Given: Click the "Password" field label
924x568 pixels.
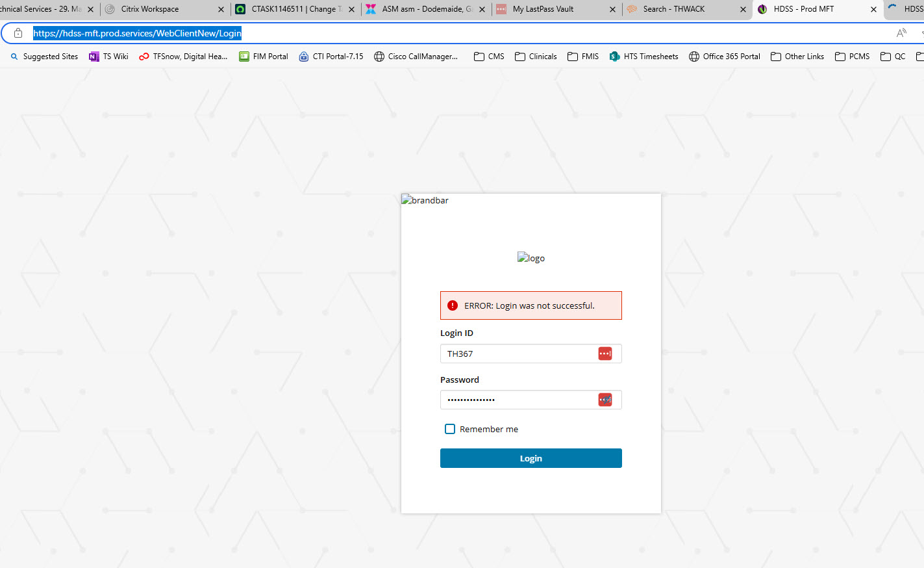Looking at the screenshot, I should [460, 380].
